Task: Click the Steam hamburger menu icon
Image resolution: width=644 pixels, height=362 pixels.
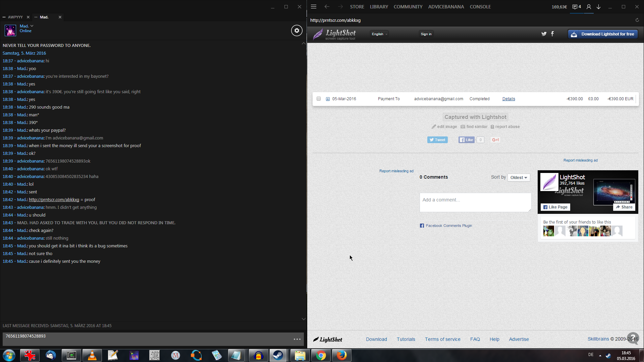Action: coord(314,7)
